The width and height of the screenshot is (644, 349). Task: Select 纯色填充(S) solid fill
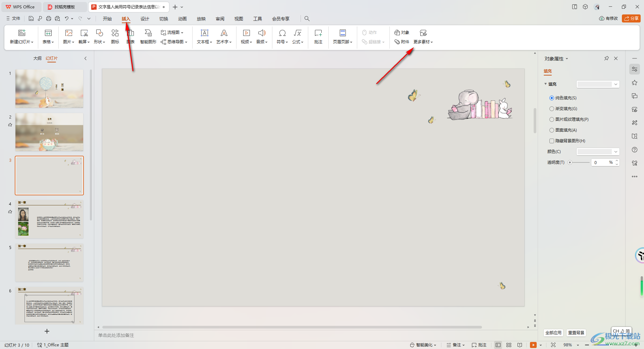563,98
